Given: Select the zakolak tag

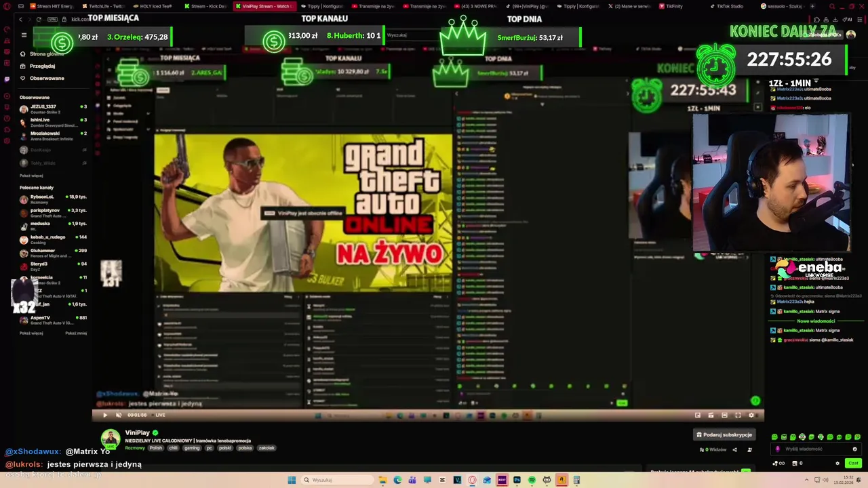Looking at the screenshot, I should click(267, 448).
